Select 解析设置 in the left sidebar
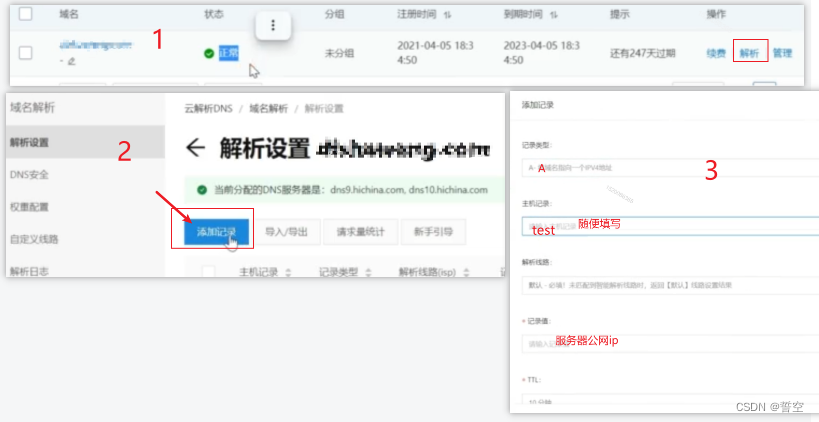The height and width of the screenshot is (422, 819). [x=85, y=142]
